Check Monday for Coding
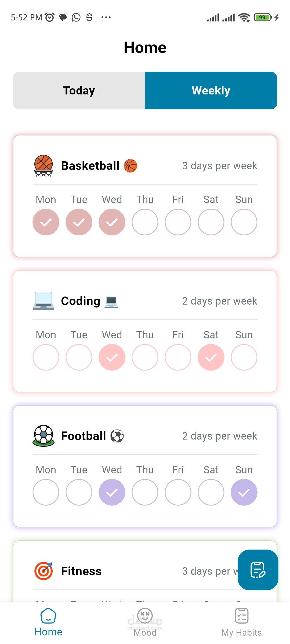 tap(46, 357)
